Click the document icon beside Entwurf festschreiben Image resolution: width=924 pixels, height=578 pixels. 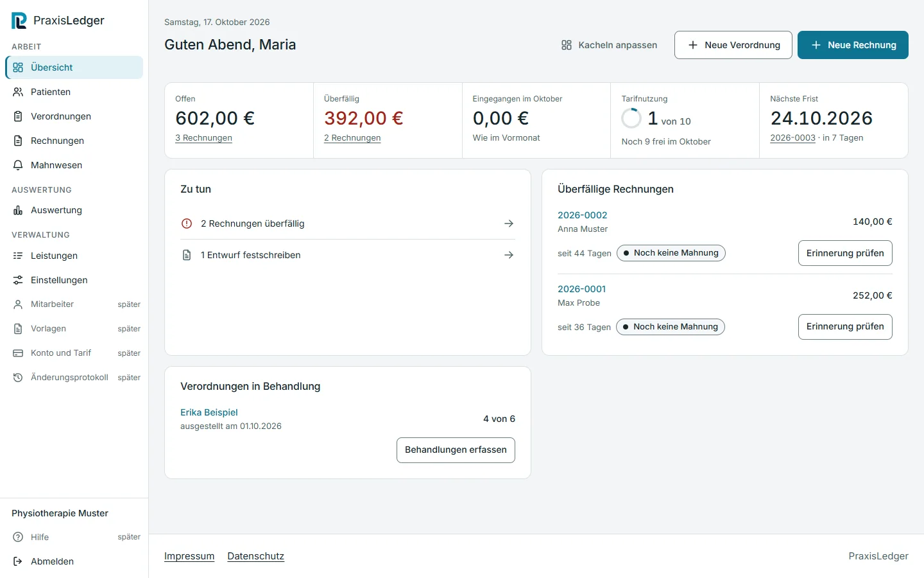click(187, 255)
